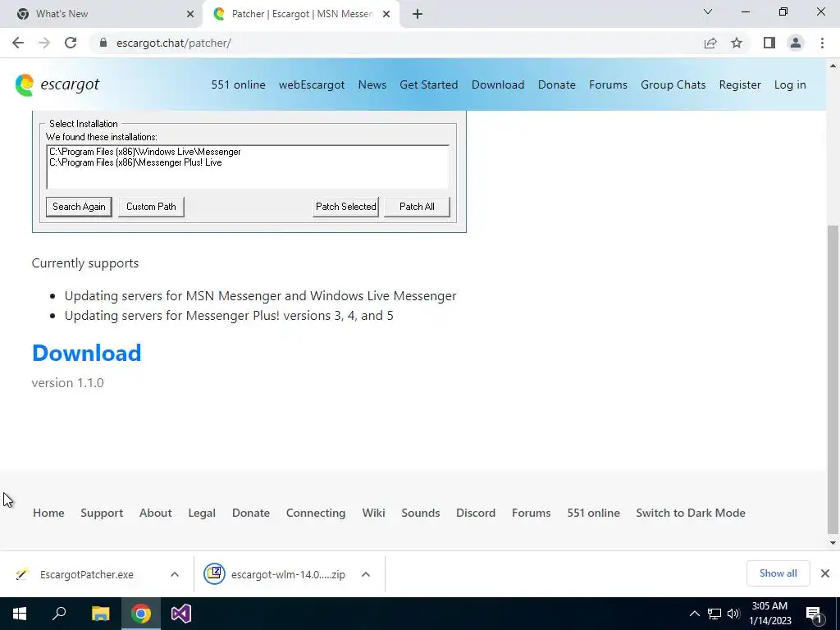Viewport: 840px width, 630px height.
Task: Click the Log in link
Action: (x=790, y=84)
